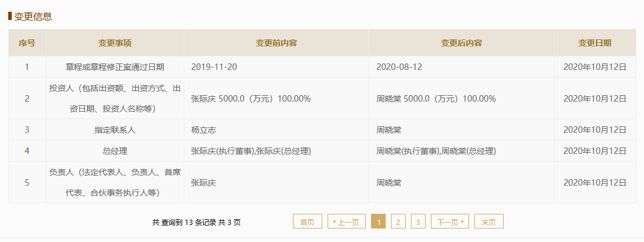Click serial number 4 cell

click(x=27, y=151)
